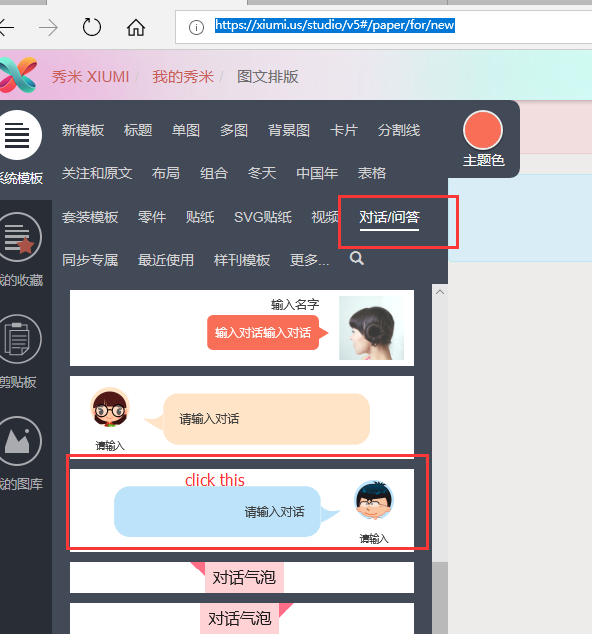Select the 贴纸 category tab
This screenshot has height=634, width=592.
(200, 217)
